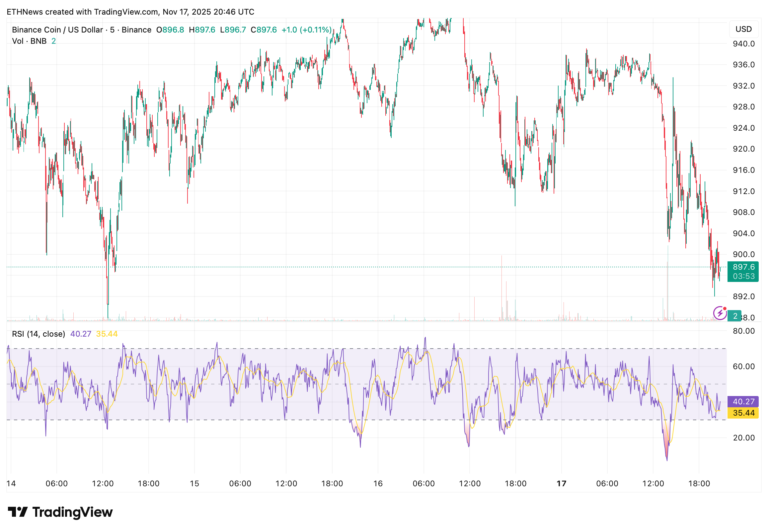Click the 900.0 price scale label
The height and width of the screenshot is (532, 768).
743,254
